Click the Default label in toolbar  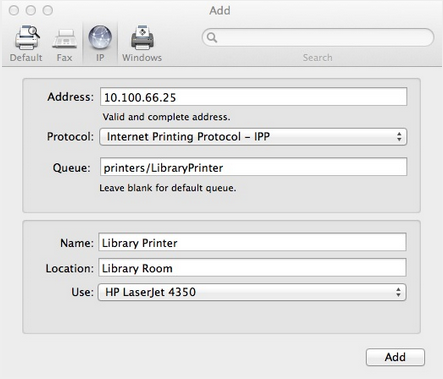pyautogui.click(x=26, y=58)
